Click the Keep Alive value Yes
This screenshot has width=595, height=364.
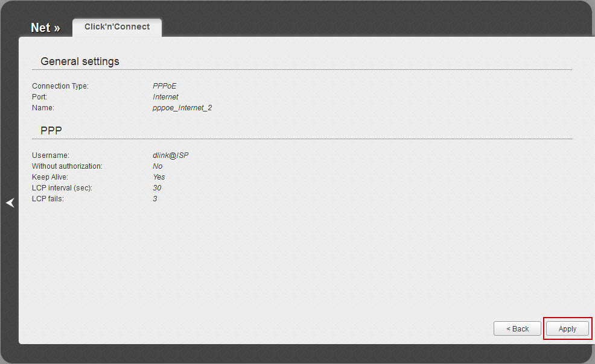click(159, 177)
